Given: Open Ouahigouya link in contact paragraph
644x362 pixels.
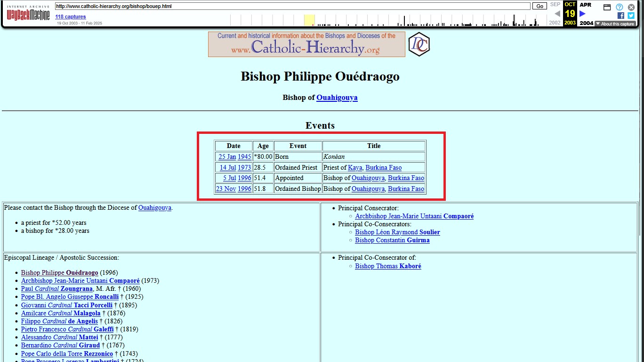Looking at the screenshot, I should click(155, 207).
